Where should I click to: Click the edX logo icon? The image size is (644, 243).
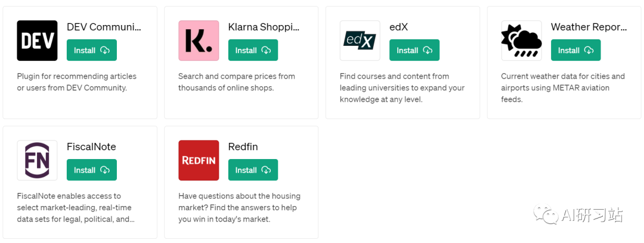point(360,40)
